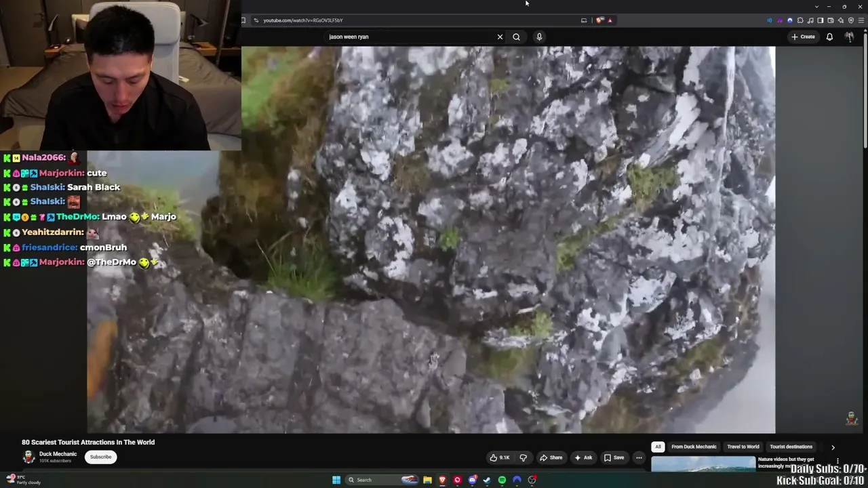868x488 pixels.
Task: Open the Brave browser taskbar icon
Action: (x=442, y=480)
